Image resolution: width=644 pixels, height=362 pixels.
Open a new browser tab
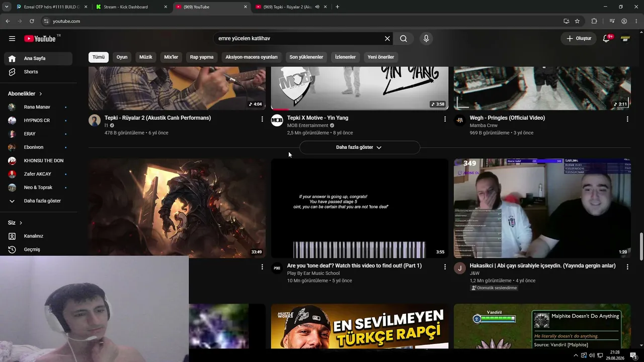click(x=337, y=7)
